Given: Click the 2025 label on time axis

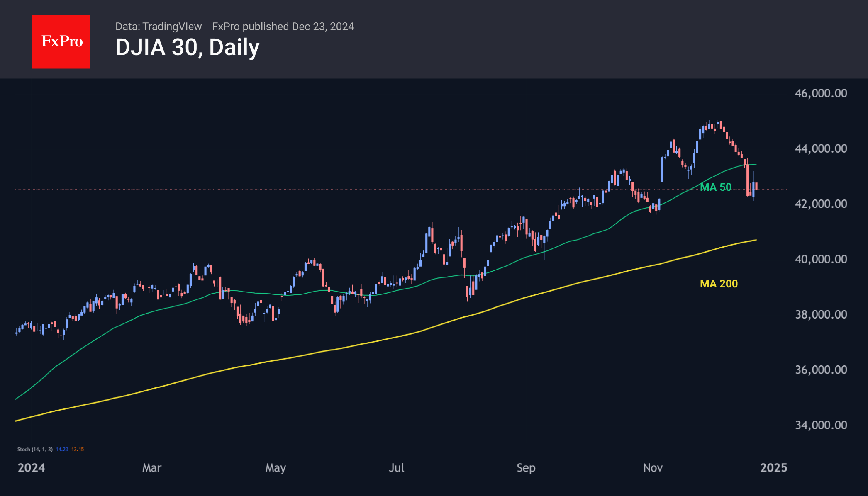Looking at the screenshot, I should [773, 468].
